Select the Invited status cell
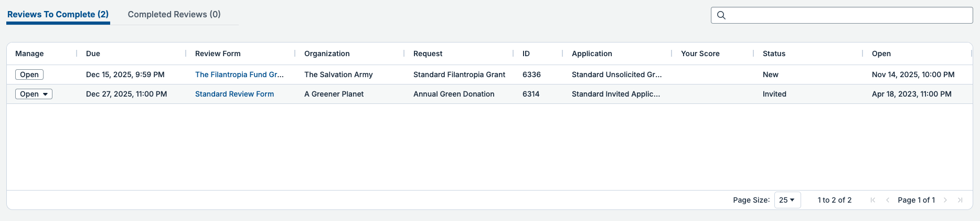Screen dimensions: 980x221 (774, 94)
